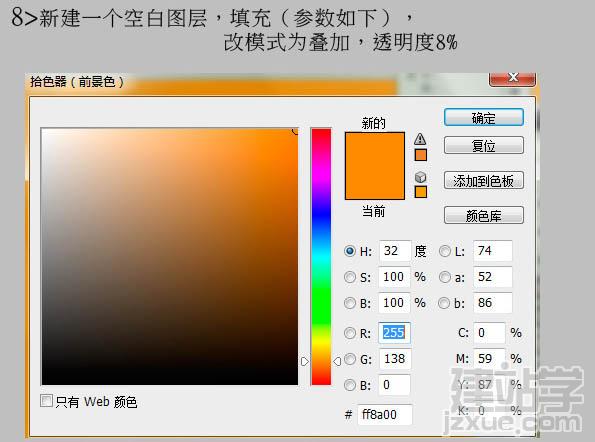Click the color picker circle in the gradient field
The image size is (595, 442).
coord(296,131)
